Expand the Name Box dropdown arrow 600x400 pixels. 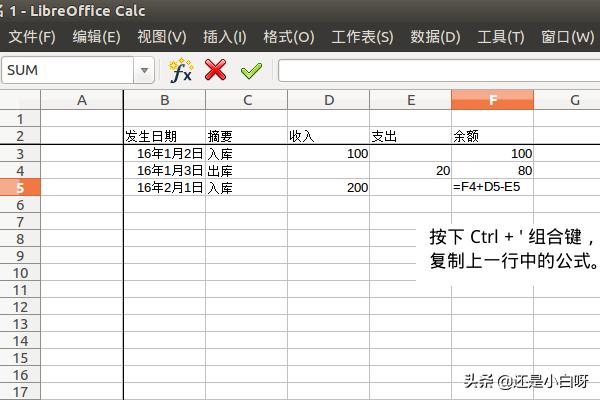pos(144,70)
